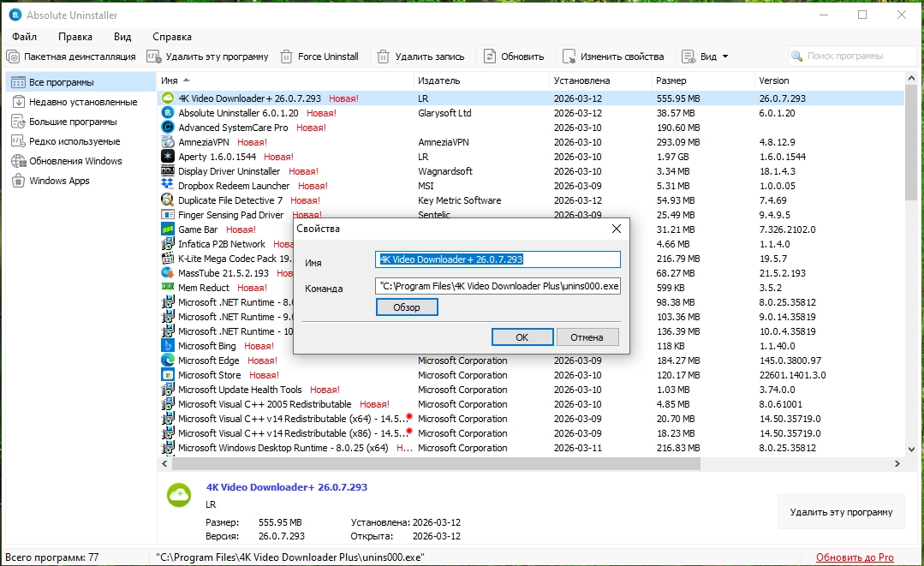The height and width of the screenshot is (566, 924).
Task: Click the Duplicate File Detective 7 icon
Action: click(168, 200)
